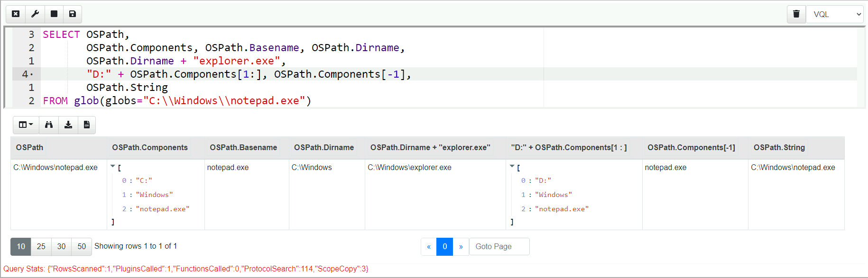Go to the next page with »
The image size is (868, 278).
coord(461,247)
